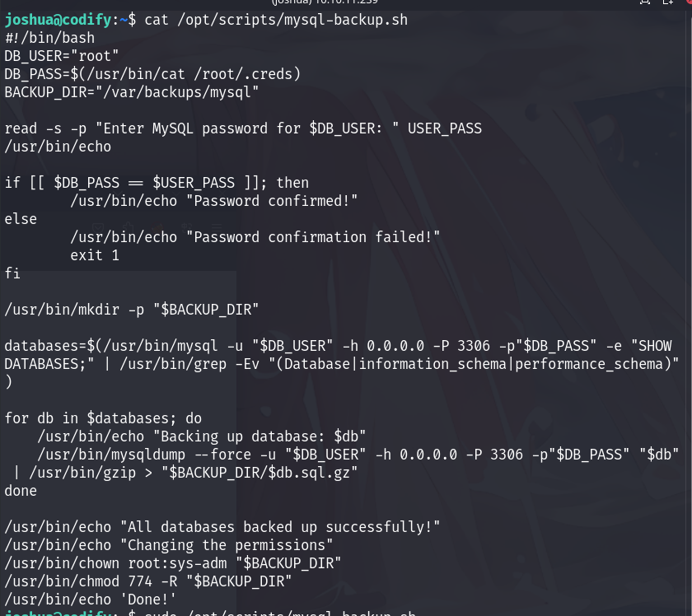Click the terminal title showing 10.10.11.239

[x=325, y=2]
